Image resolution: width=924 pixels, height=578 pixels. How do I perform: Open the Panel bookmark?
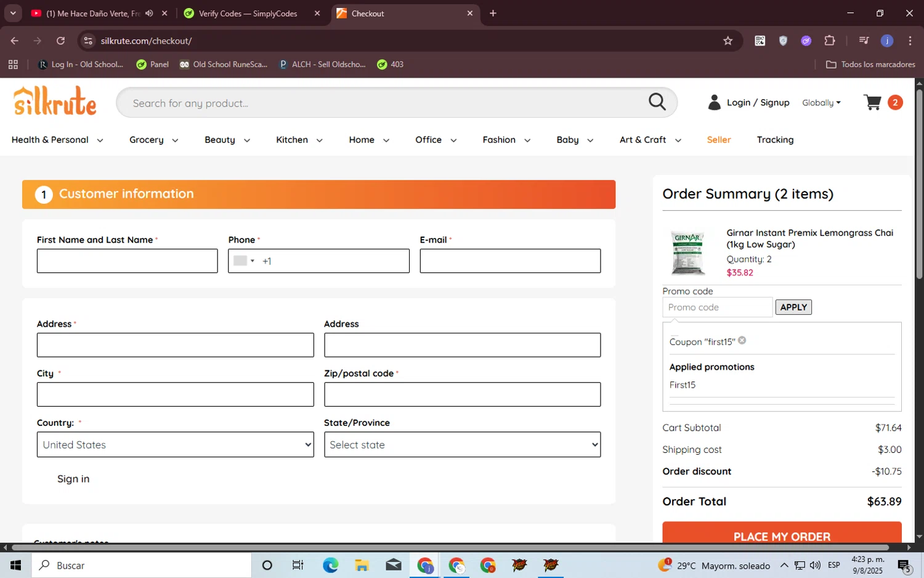click(x=152, y=64)
